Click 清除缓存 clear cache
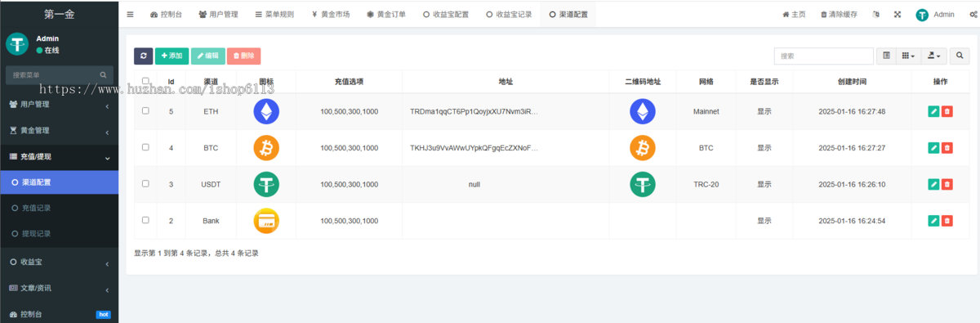980x323 pixels. coord(839,15)
